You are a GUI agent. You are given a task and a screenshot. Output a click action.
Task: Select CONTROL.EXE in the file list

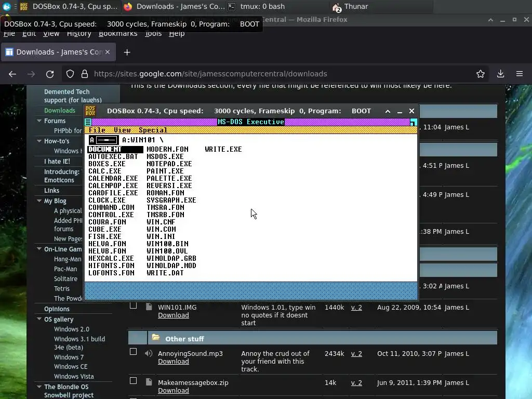(x=111, y=215)
